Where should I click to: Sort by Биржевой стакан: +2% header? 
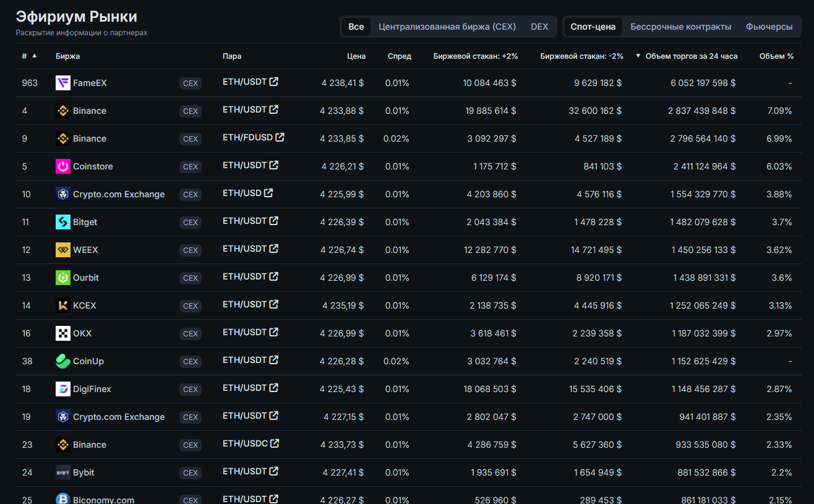(x=476, y=56)
